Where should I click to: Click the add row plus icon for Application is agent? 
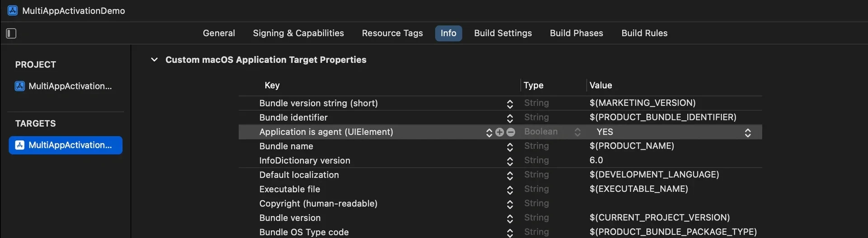tap(500, 132)
